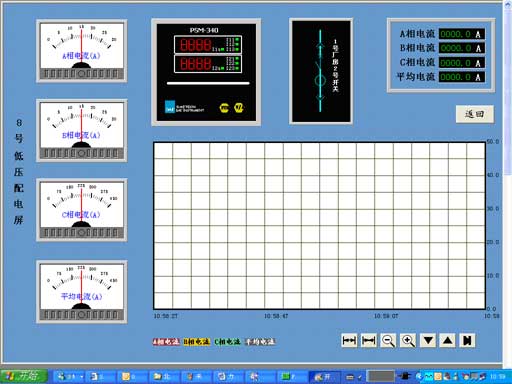Shift the trend chart range upward
The image size is (512, 384).
point(447,341)
